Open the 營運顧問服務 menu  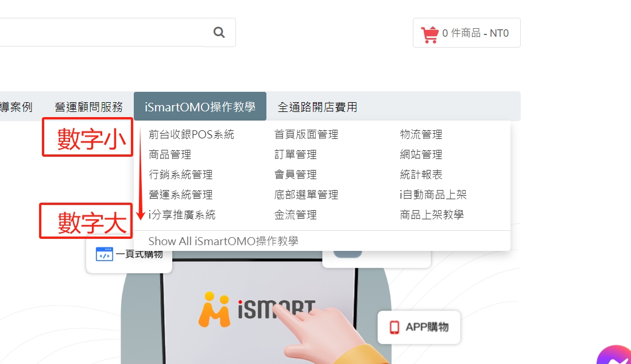pyautogui.click(x=89, y=107)
